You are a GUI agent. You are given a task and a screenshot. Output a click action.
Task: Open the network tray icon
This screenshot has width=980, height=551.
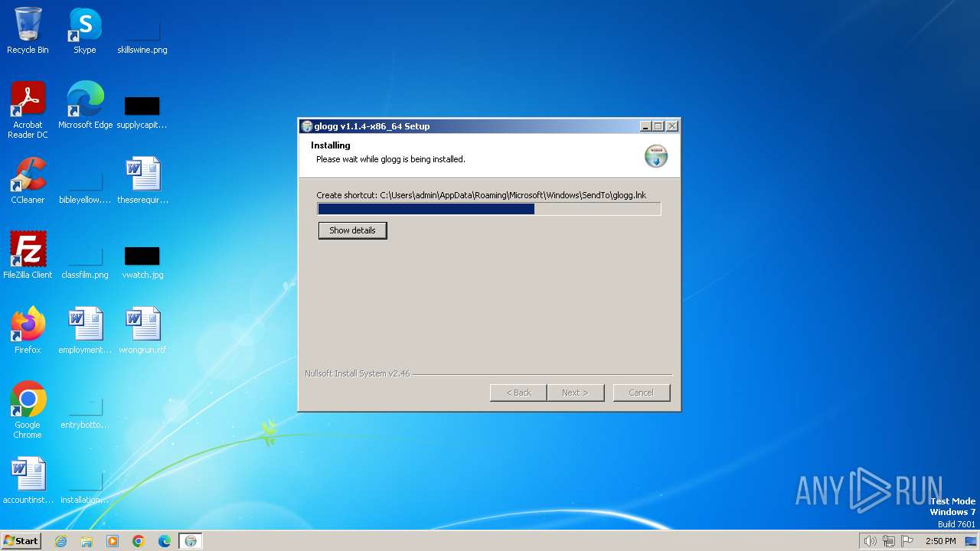(889, 541)
